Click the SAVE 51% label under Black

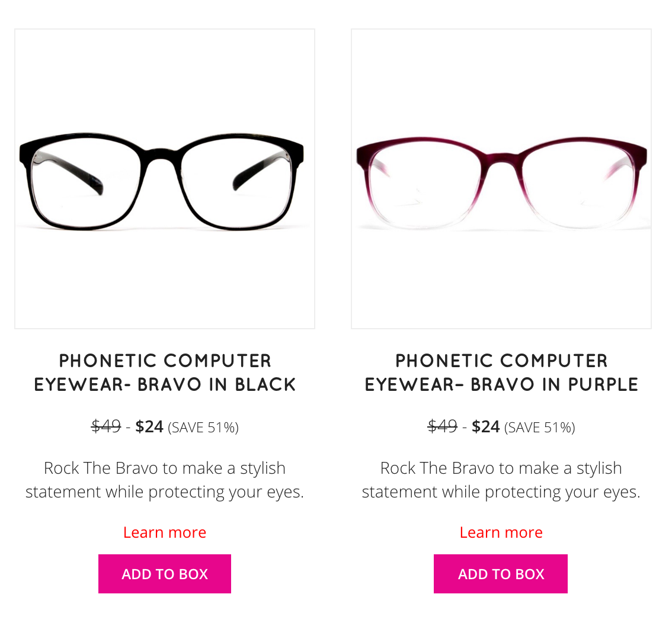(x=203, y=428)
